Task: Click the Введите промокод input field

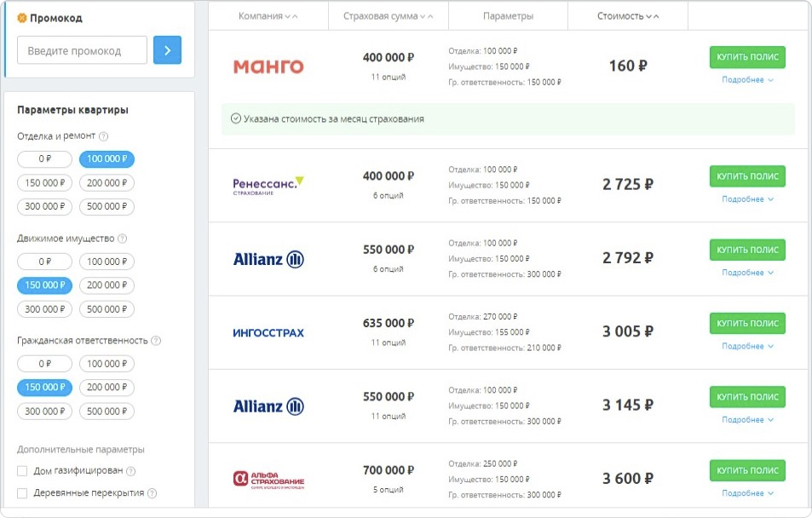Action: coord(81,50)
